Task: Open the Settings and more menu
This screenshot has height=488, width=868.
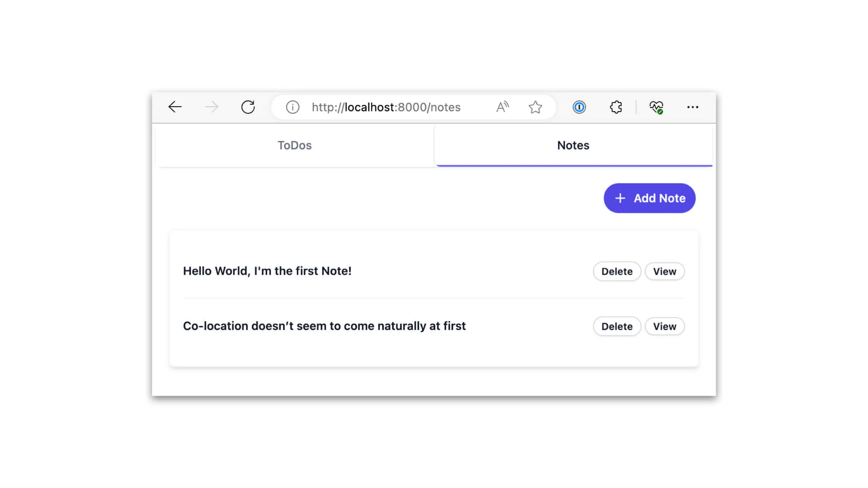Action: 693,107
